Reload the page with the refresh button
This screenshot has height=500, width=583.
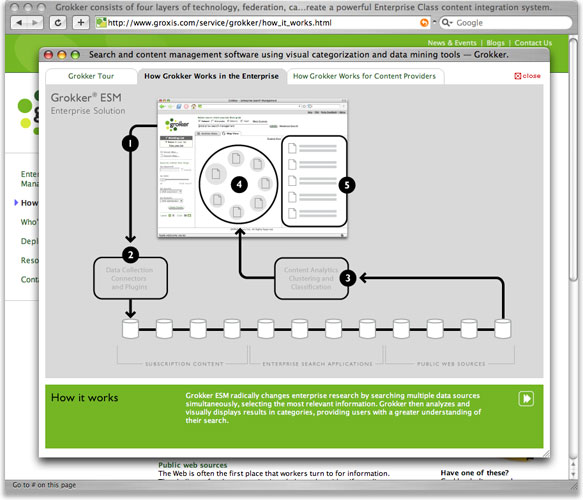58,23
